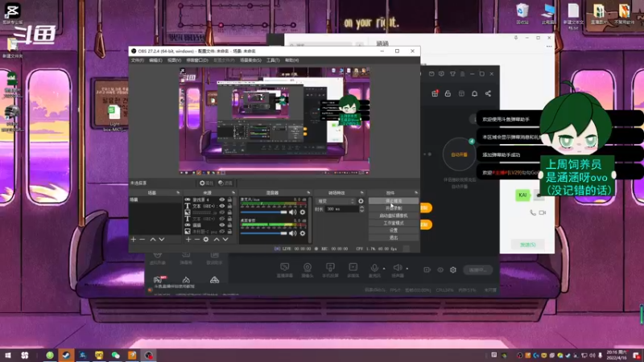Mute the 麦克风/Aux channel speaker icon
The image size is (644, 362).
292,212
